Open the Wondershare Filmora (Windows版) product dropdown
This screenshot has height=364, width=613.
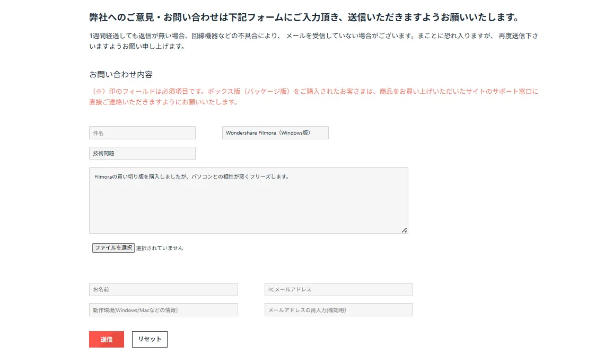[275, 133]
